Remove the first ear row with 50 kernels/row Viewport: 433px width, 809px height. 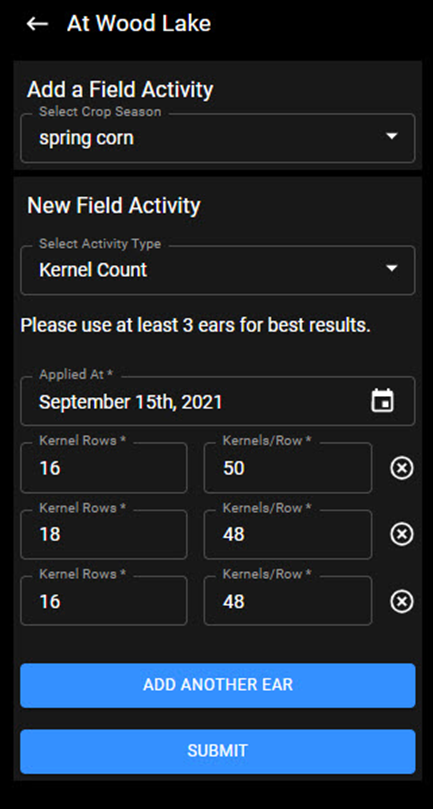402,468
